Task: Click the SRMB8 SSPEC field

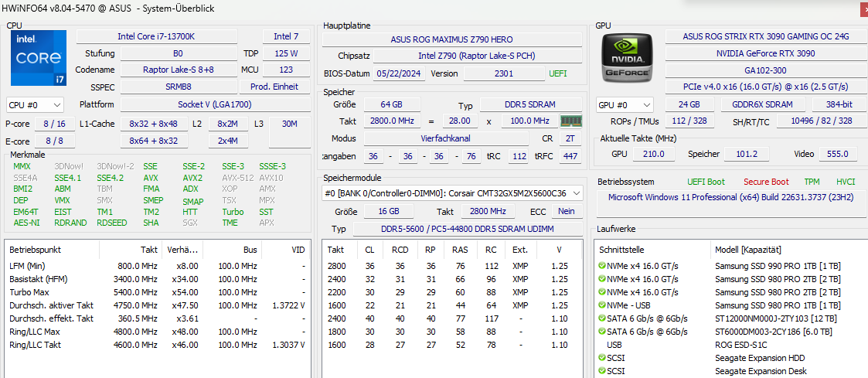Action: 178,87
